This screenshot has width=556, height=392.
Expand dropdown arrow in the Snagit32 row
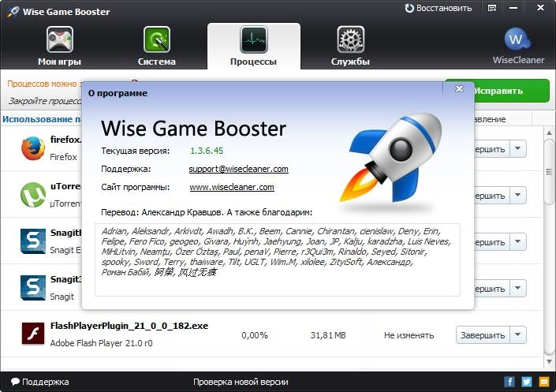pyautogui.click(x=518, y=289)
